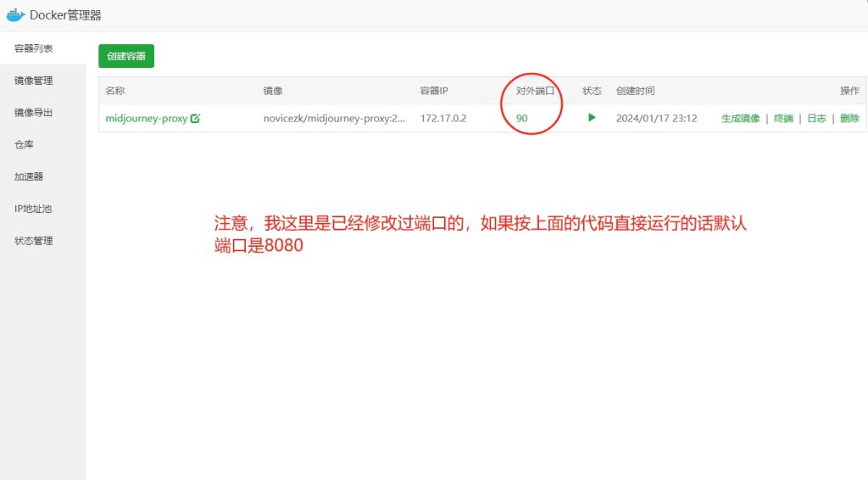The height and width of the screenshot is (480, 868).
Task: Open the 容器列表 tab
Action: [43, 48]
